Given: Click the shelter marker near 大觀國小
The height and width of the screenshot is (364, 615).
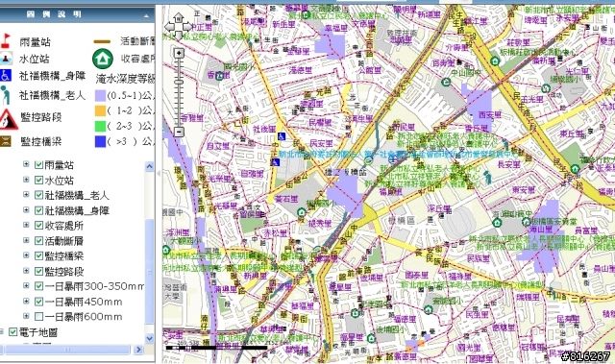Looking at the screenshot, I should pyautogui.click(x=165, y=250).
